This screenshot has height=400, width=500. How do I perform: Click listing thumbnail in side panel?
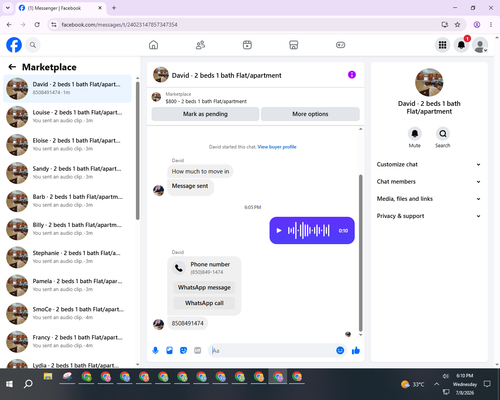click(x=429, y=82)
